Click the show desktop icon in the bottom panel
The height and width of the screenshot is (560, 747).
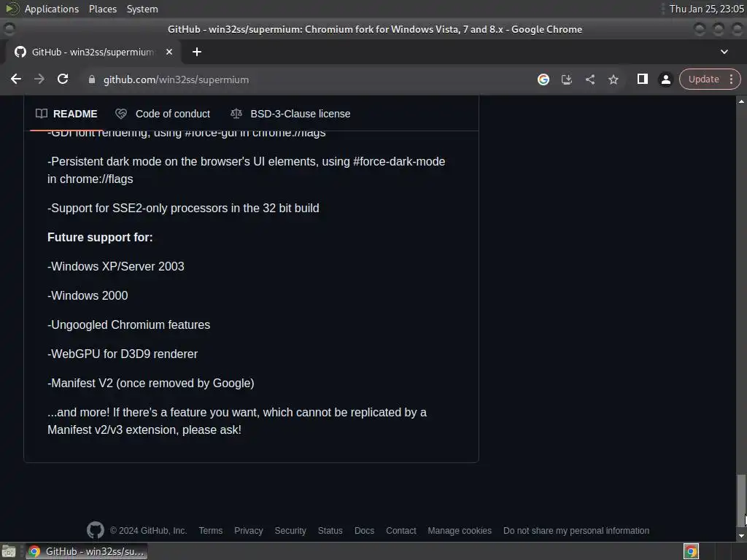pyautogui.click(x=9, y=551)
